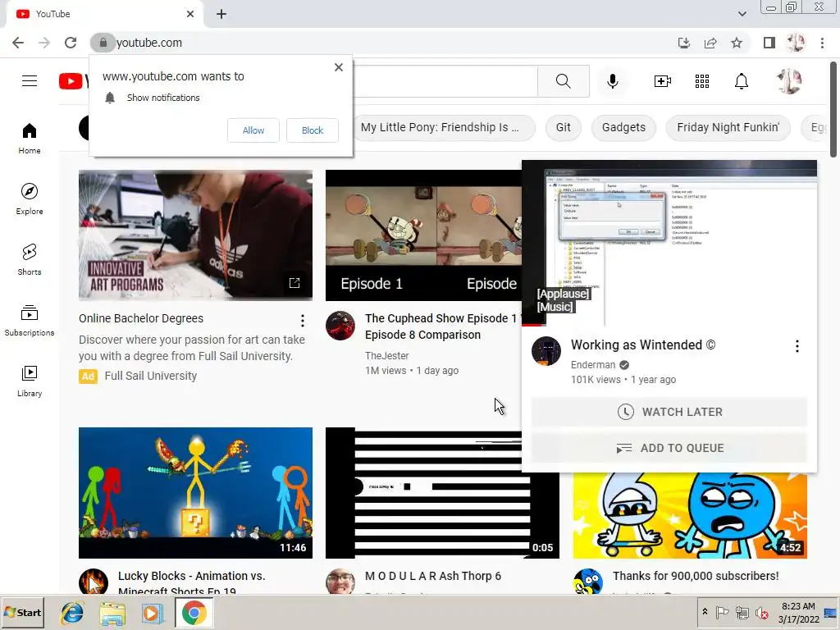The height and width of the screenshot is (630, 840).
Task: Click TheJester channel name
Action: pos(387,356)
